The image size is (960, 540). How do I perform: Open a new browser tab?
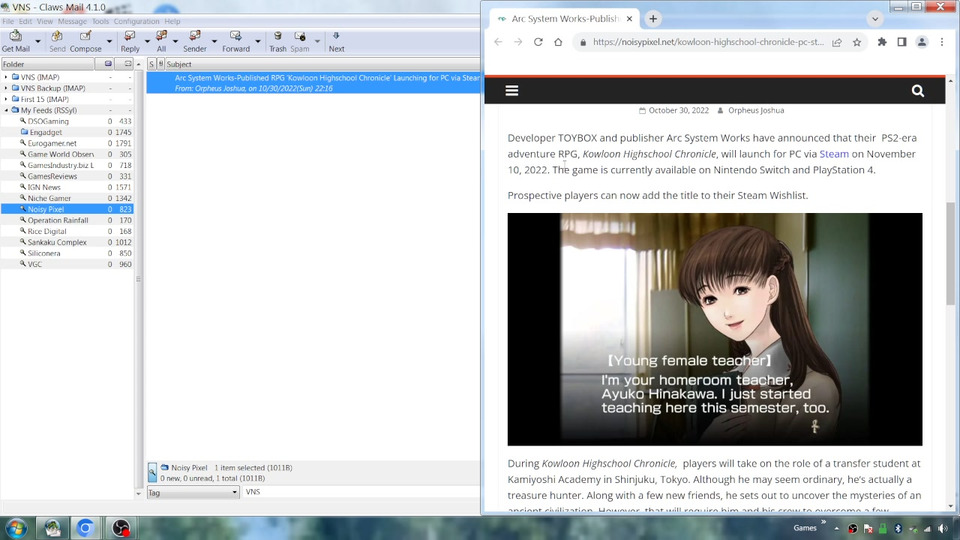pyautogui.click(x=653, y=19)
